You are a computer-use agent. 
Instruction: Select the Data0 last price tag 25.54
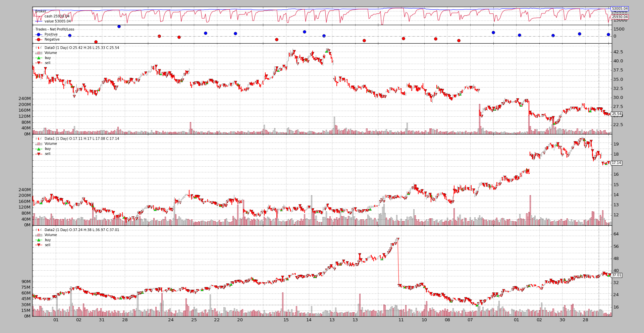tap(616, 114)
